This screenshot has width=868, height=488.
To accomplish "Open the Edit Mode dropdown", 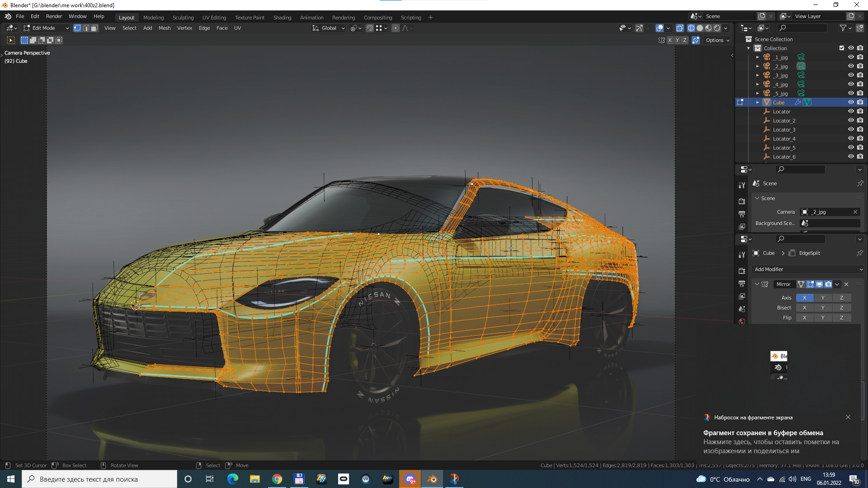I will [x=47, y=28].
